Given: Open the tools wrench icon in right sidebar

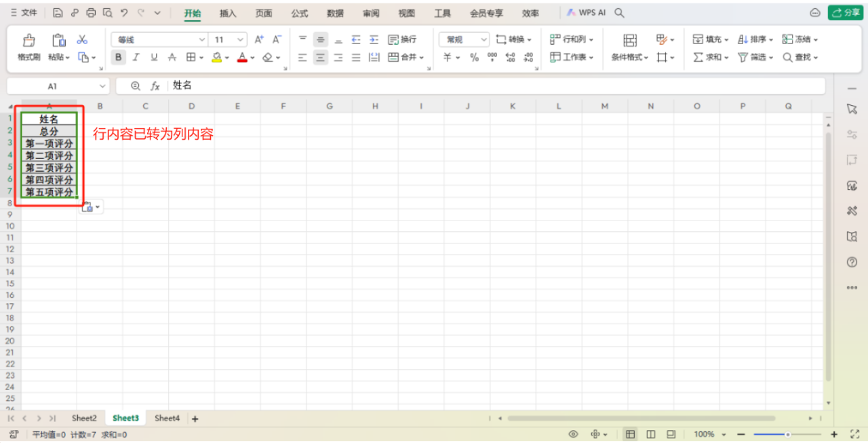Looking at the screenshot, I should pyautogui.click(x=852, y=211).
